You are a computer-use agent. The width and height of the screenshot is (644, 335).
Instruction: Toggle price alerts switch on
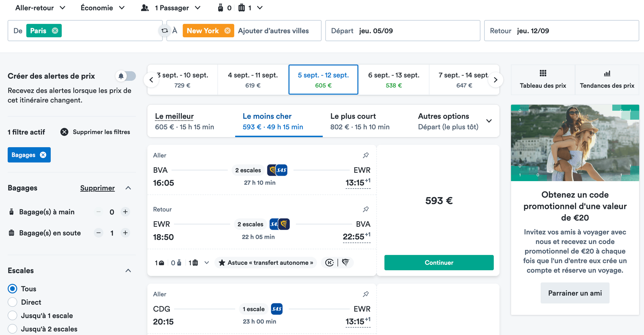126,76
